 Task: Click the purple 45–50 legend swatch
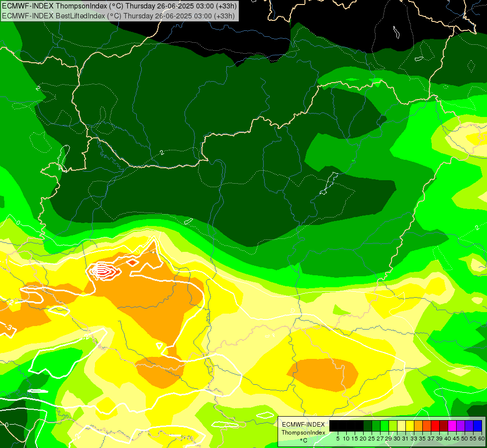click(x=461, y=426)
